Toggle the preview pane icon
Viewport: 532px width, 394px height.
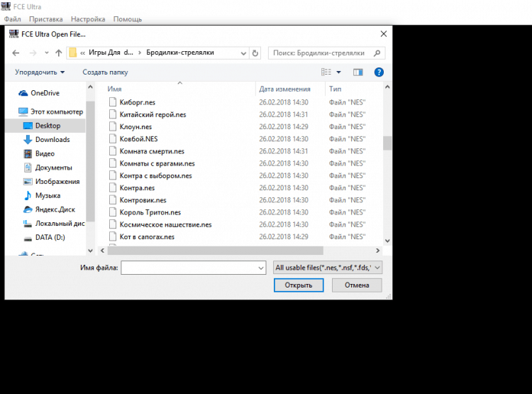(x=358, y=72)
